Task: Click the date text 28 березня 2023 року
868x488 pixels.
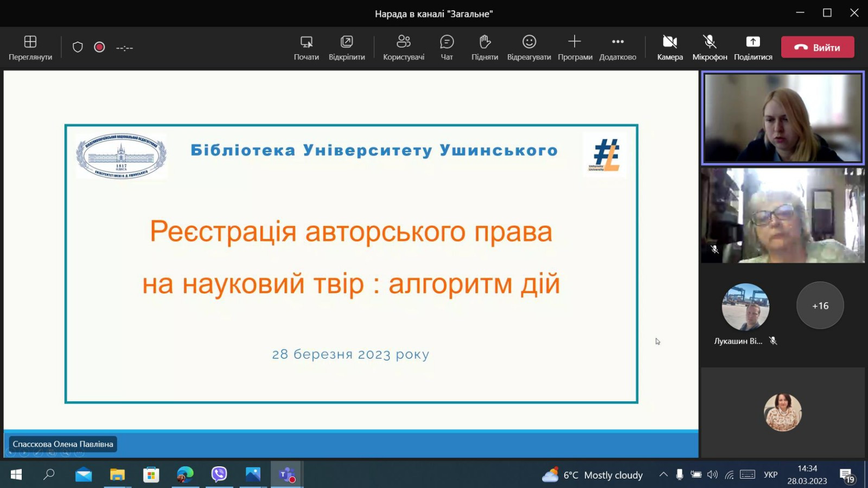Action: [x=350, y=354]
